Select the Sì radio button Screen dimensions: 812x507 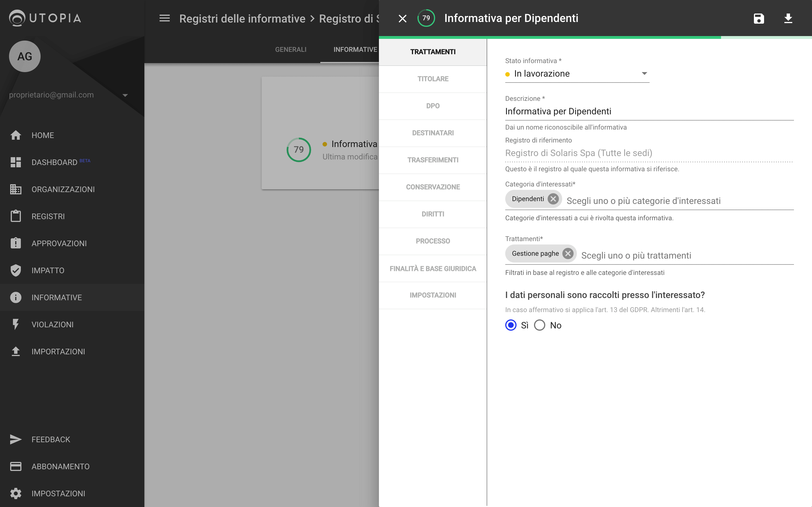pos(511,325)
